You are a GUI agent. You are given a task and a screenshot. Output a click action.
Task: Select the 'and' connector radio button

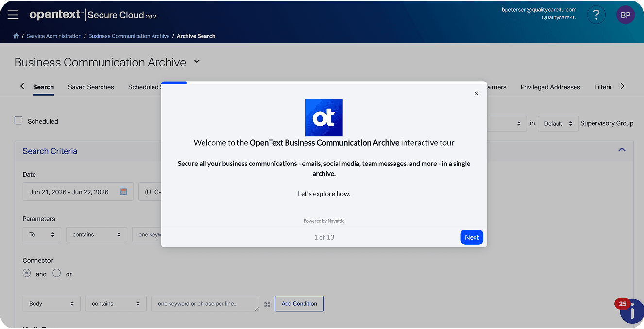pyautogui.click(x=27, y=273)
